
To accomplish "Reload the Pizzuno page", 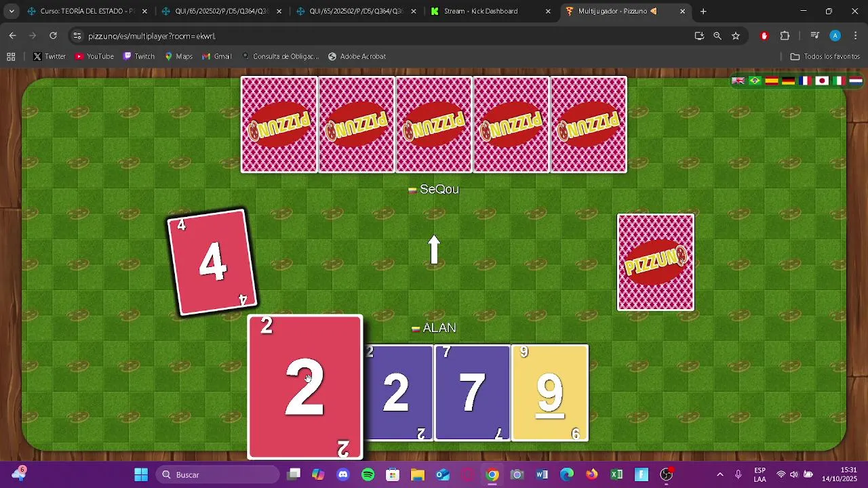I will (53, 36).
